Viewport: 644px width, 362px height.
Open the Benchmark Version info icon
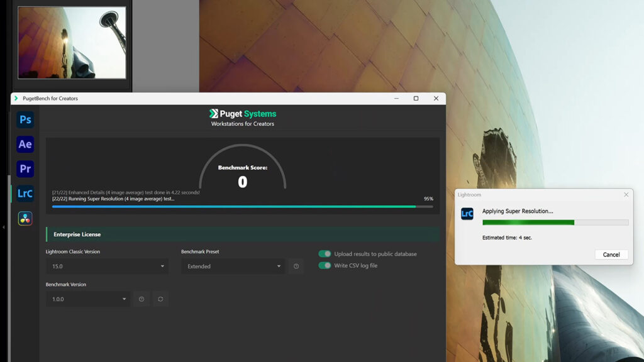[142, 299]
